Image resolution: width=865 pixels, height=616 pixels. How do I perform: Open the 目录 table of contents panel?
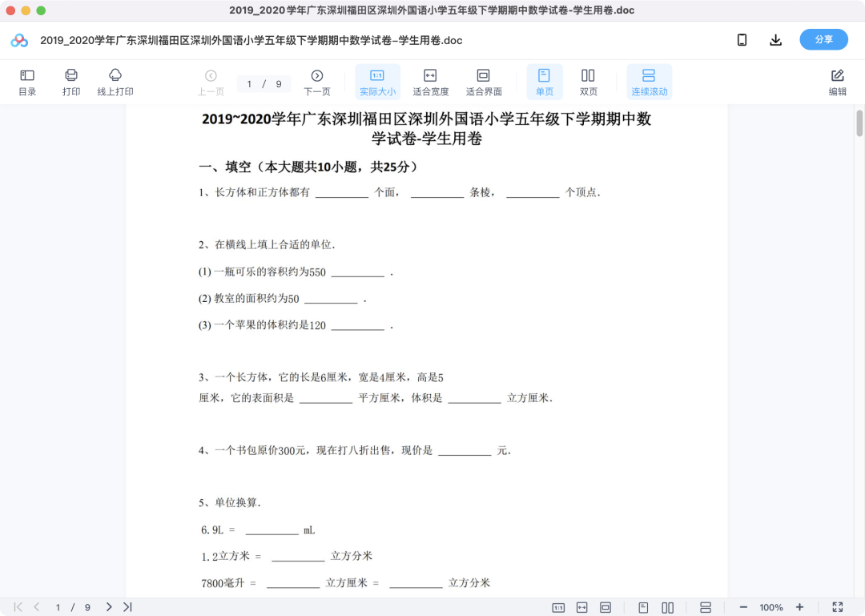coord(27,83)
